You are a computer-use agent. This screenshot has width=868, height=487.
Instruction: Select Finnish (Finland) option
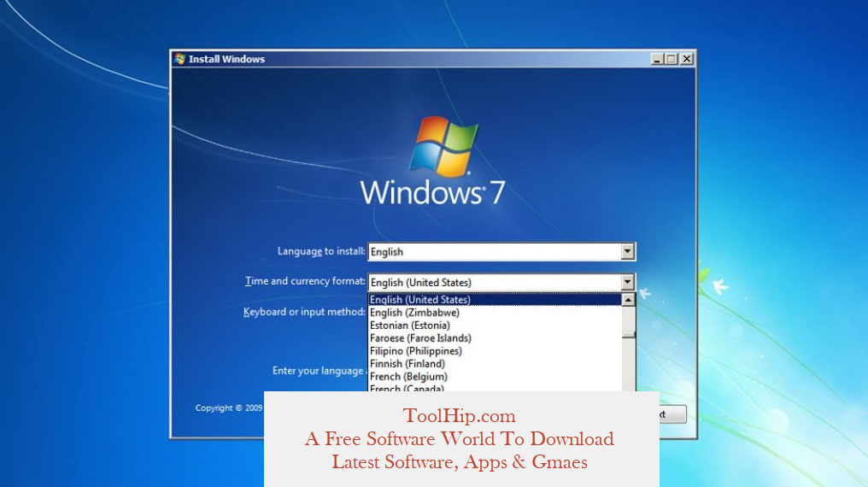(x=495, y=364)
